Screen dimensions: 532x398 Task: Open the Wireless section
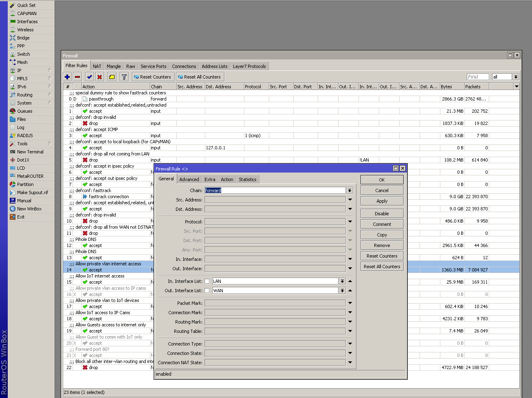(x=25, y=30)
